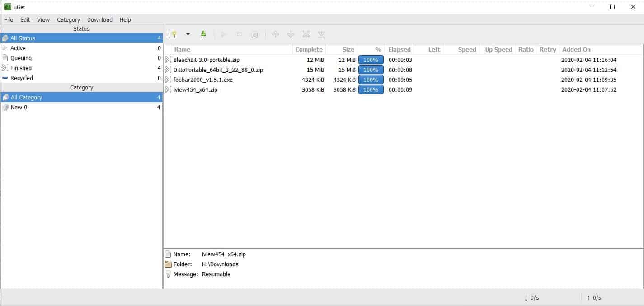Move selected download up in queue
Screen dimensions: 644x306
coord(275,34)
